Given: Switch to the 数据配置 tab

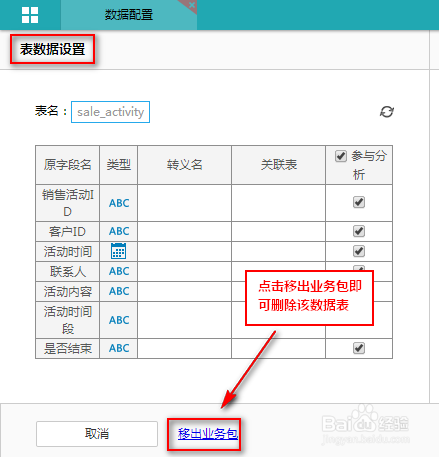Looking at the screenshot, I should point(129,15).
